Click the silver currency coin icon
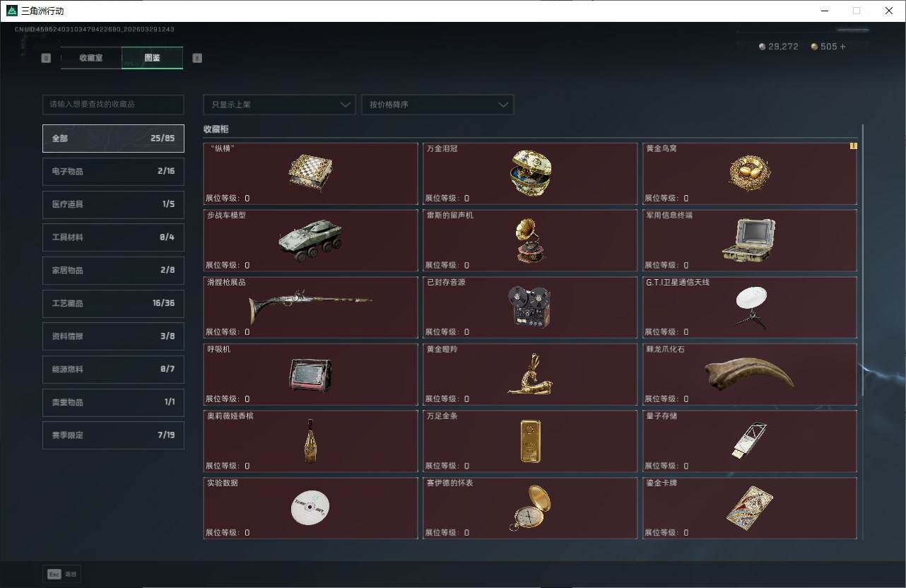 click(x=762, y=47)
